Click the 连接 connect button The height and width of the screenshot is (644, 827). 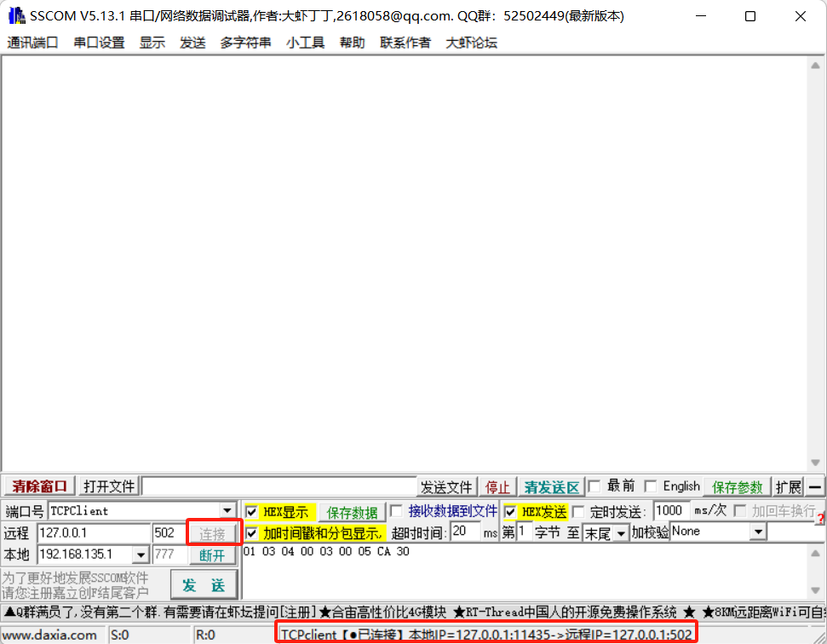[213, 534]
